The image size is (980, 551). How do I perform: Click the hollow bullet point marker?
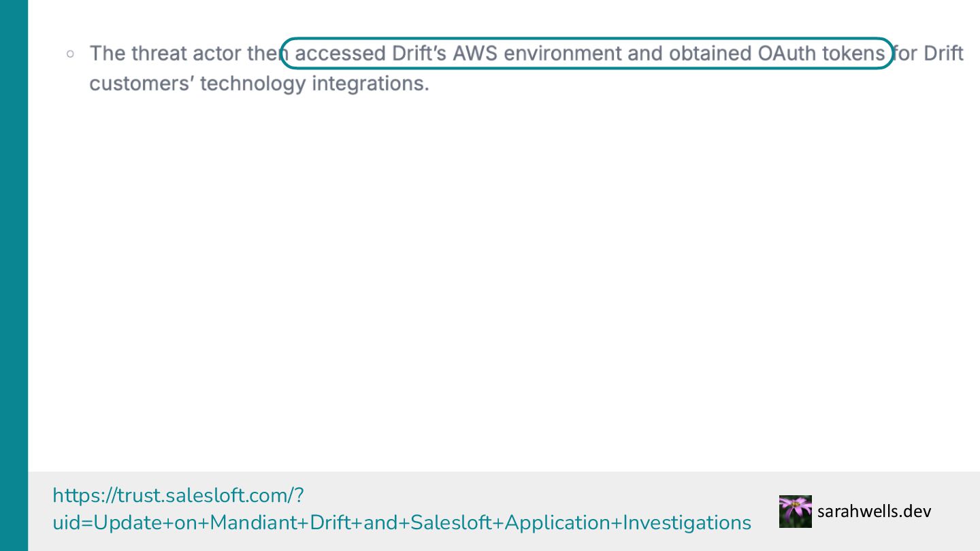pyautogui.click(x=70, y=54)
